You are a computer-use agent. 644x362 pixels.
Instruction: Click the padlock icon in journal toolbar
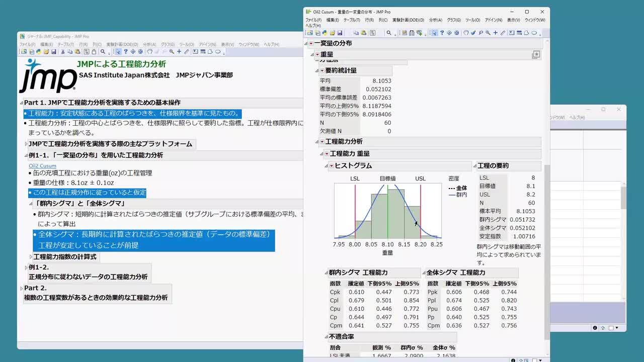tap(94, 51)
